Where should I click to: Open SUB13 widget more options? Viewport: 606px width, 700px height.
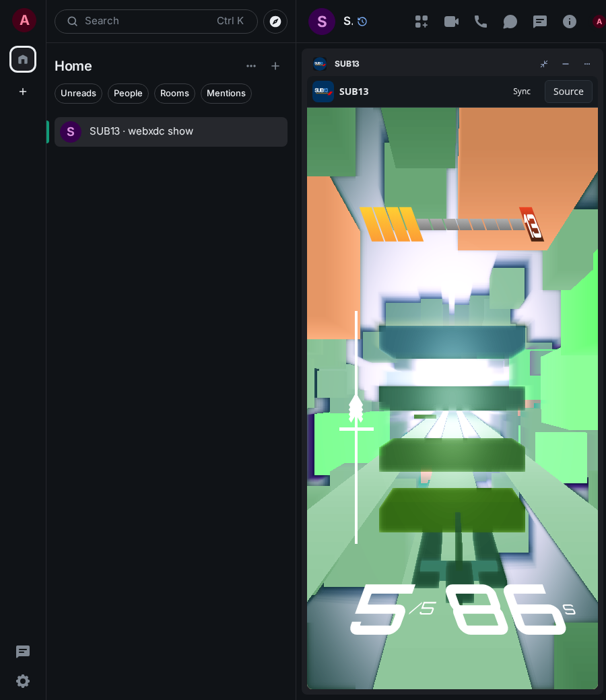coord(586,64)
